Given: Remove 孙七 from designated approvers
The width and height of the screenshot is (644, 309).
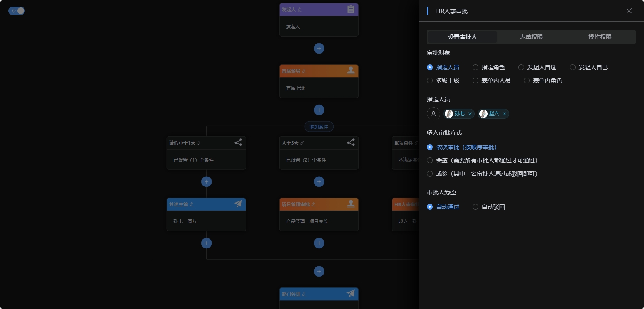Looking at the screenshot, I should click(470, 114).
